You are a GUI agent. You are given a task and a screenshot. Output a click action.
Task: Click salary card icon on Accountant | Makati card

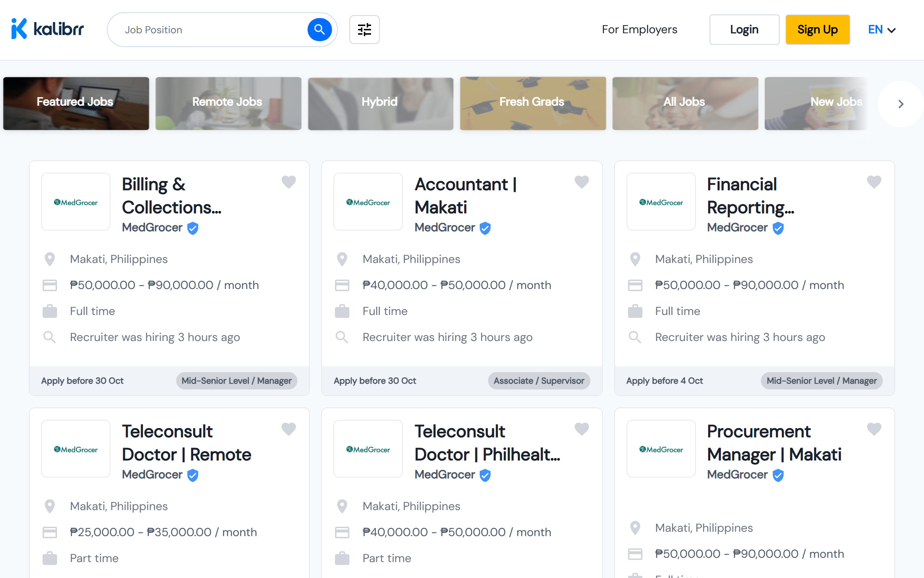(x=342, y=285)
